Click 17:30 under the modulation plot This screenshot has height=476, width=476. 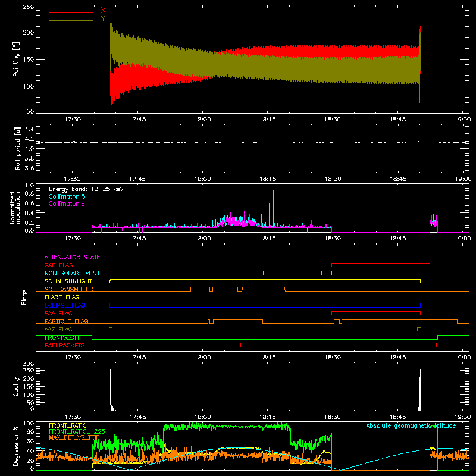pos(73,239)
